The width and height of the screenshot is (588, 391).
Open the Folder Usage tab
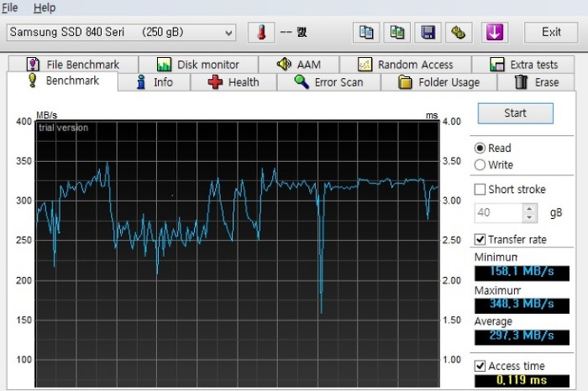click(x=439, y=82)
